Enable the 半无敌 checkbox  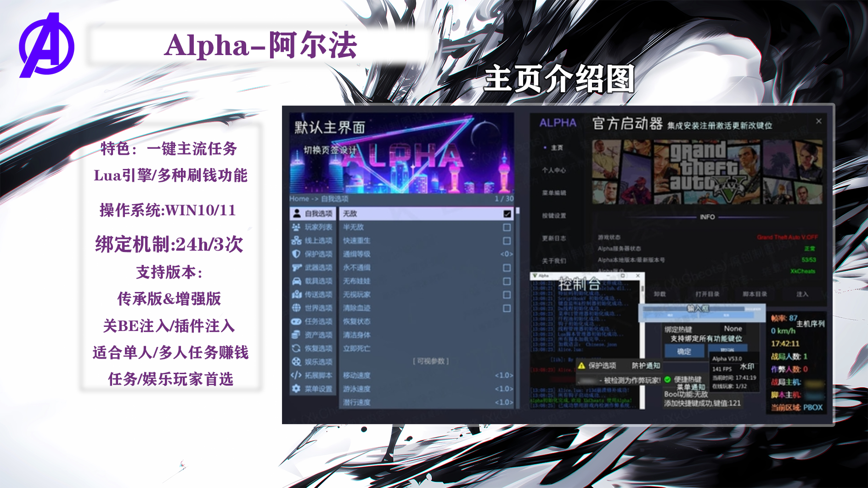(507, 227)
